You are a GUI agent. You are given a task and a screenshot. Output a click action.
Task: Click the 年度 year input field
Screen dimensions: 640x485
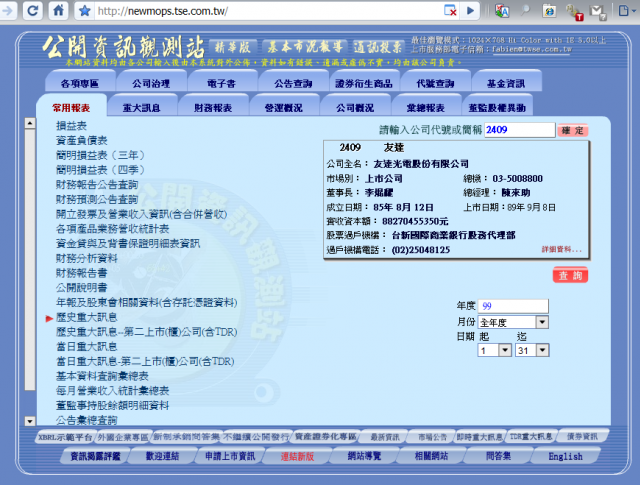pos(513,306)
